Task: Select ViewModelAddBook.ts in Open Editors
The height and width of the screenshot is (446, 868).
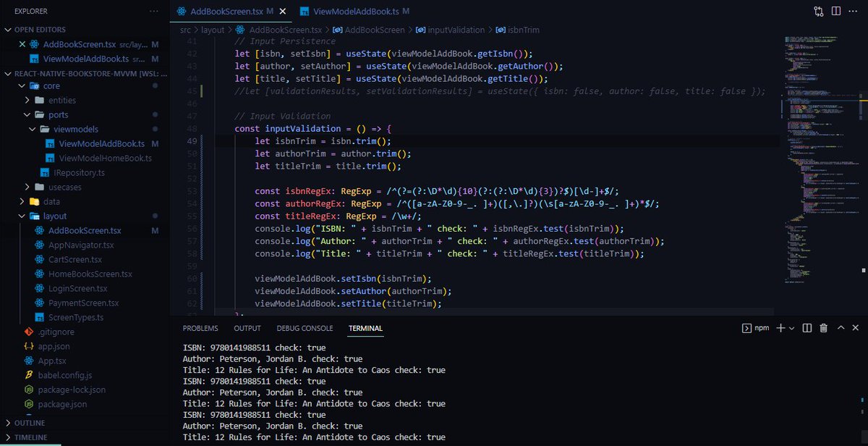Action: [85, 59]
